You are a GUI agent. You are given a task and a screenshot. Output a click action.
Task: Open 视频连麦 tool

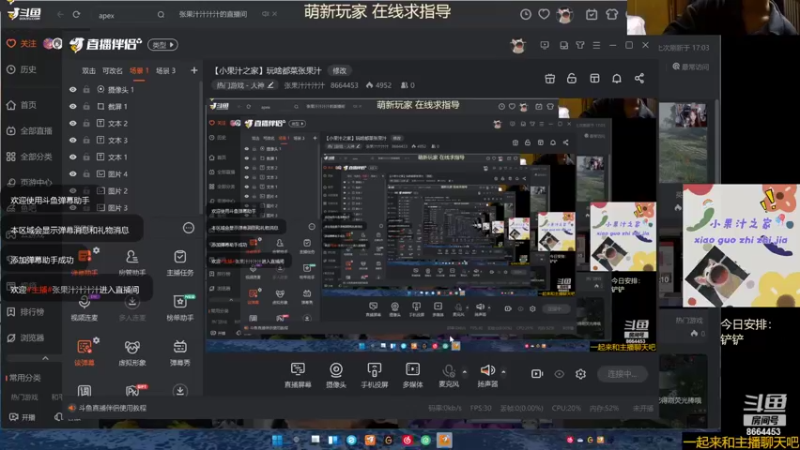[x=84, y=307]
